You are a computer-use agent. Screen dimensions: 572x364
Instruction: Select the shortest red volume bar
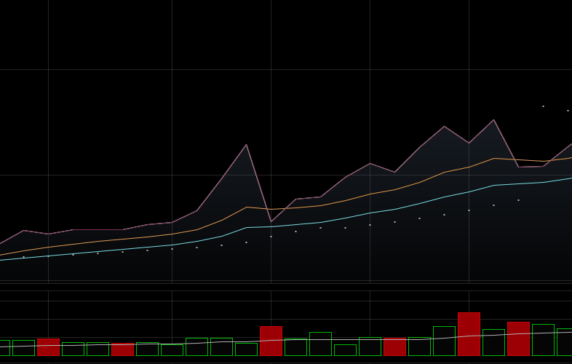click(x=123, y=349)
